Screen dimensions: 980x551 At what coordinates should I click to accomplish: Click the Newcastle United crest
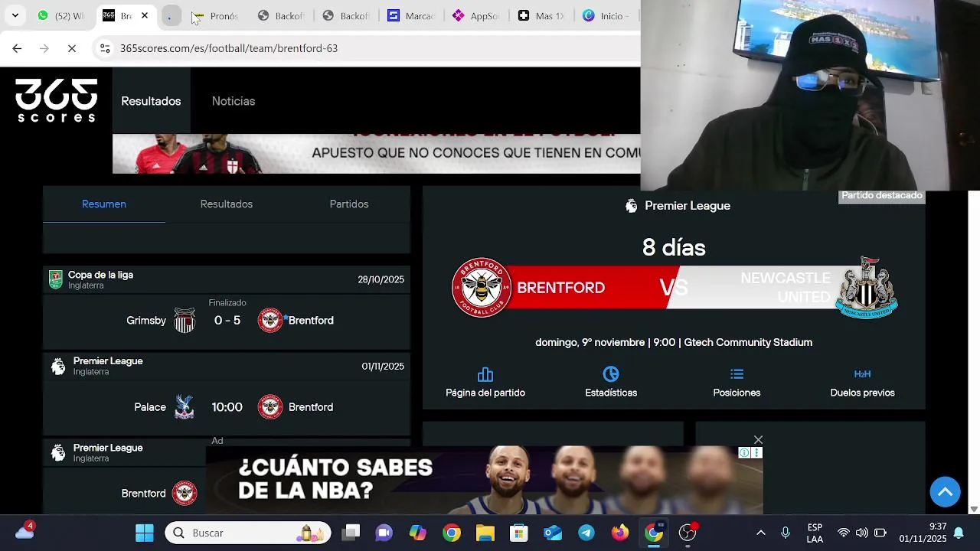coord(866,288)
